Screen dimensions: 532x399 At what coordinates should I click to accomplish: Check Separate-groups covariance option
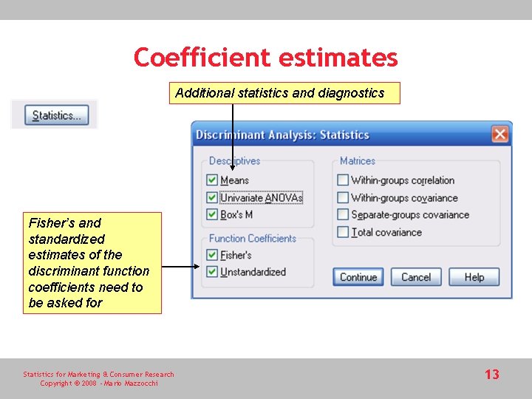click(x=343, y=214)
